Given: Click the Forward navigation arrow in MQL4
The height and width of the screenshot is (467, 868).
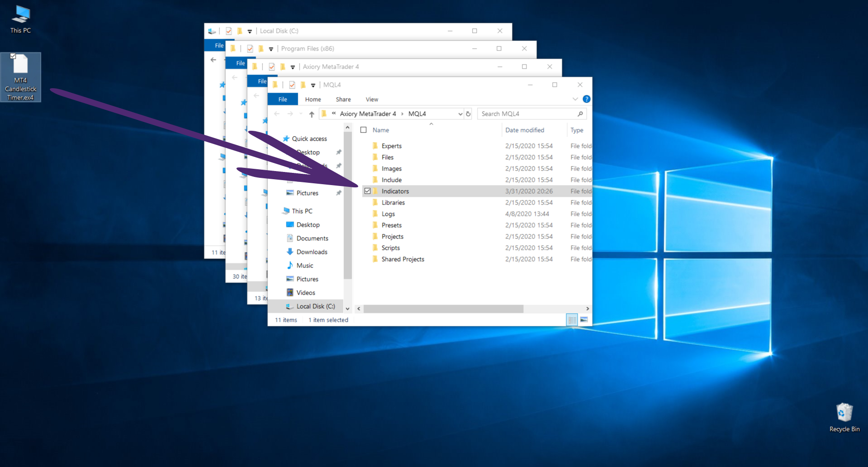Looking at the screenshot, I should click(290, 114).
